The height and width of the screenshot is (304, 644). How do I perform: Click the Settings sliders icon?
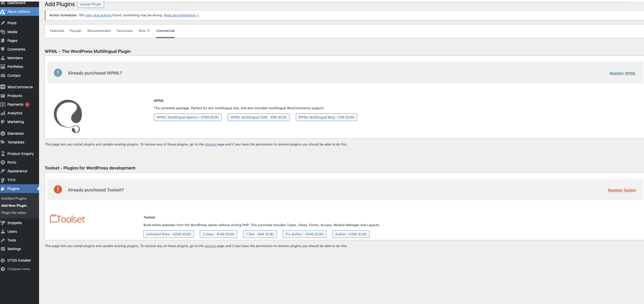pyautogui.click(x=3, y=249)
